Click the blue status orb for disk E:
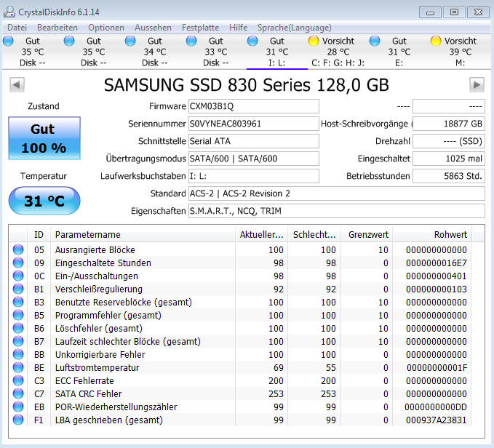494x448 pixels. tap(375, 41)
